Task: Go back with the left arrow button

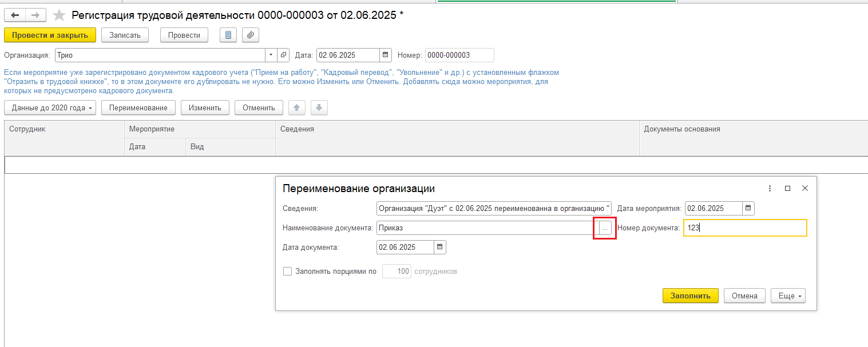Action: tap(15, 15)
